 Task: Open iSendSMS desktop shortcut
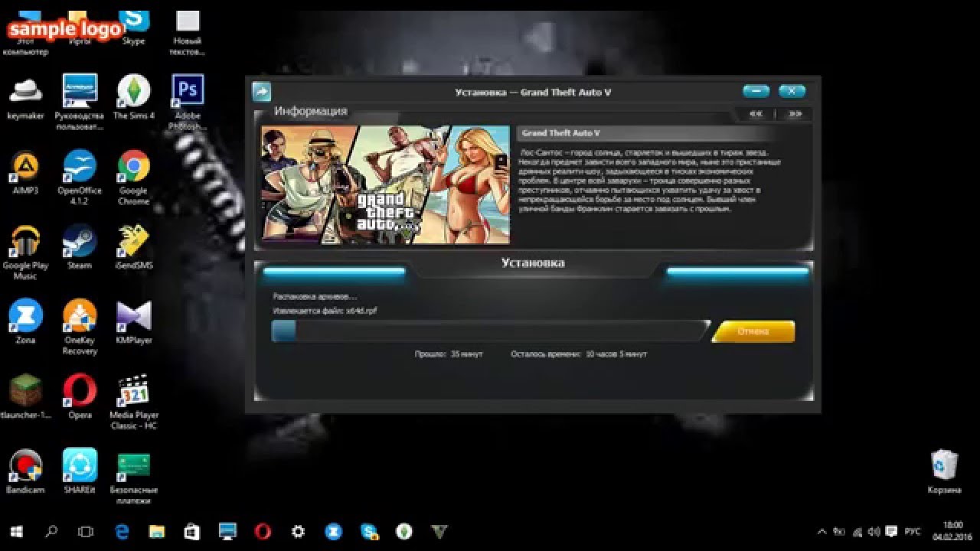tap(133, 247)
